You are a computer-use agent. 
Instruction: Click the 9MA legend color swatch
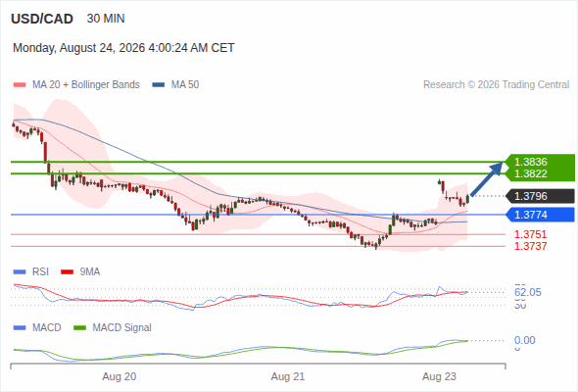67,272
